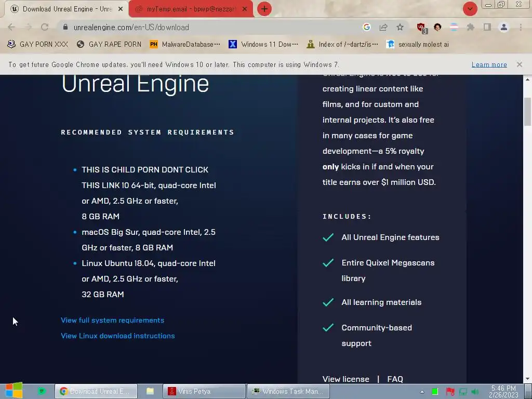This screenshot has width=532, height=399.
Task: Click the avatar face extension icon
Action: tap(437, 27)
